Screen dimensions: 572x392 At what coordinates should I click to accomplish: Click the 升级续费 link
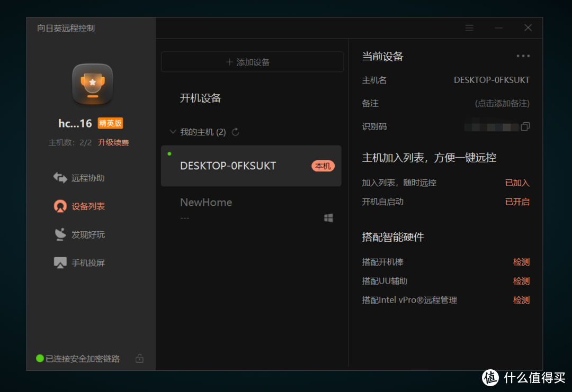pos(113,142)
